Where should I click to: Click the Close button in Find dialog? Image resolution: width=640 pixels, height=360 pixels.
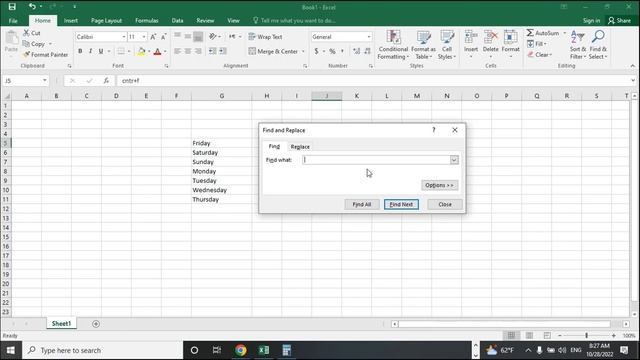(445, 204)
